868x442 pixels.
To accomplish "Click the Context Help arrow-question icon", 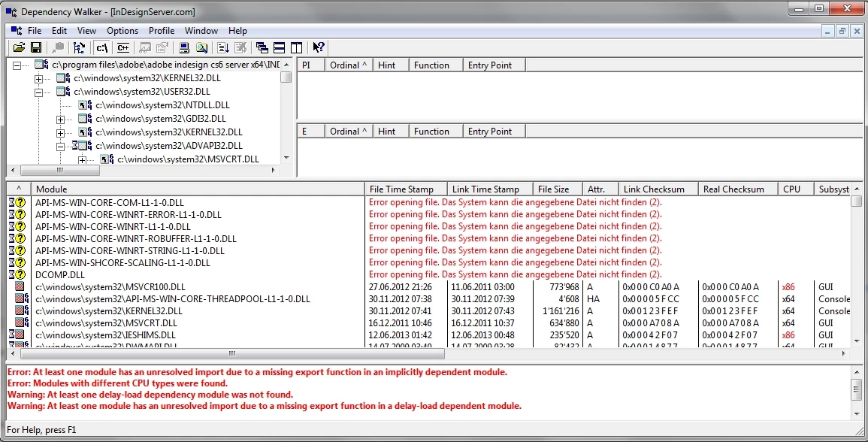I will tap(319, 47).
